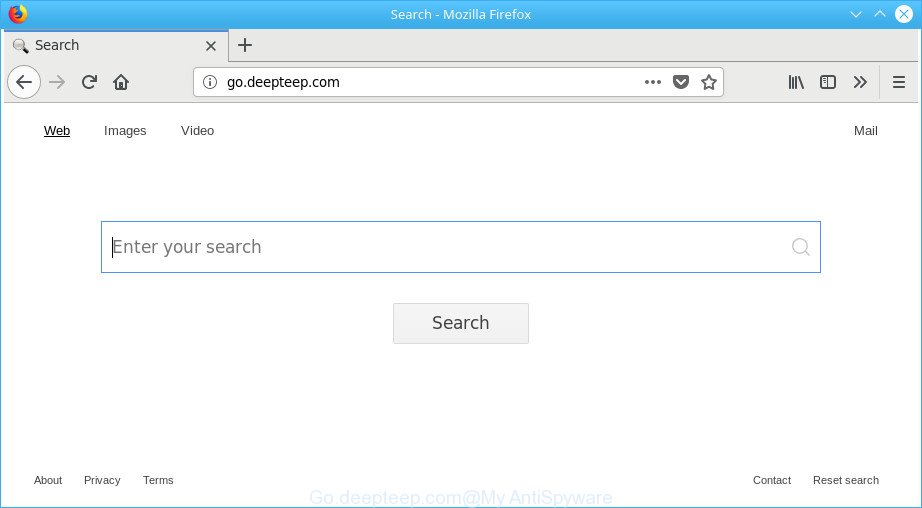Open the Firefox hamburger menu

click(x=898, y=82)
